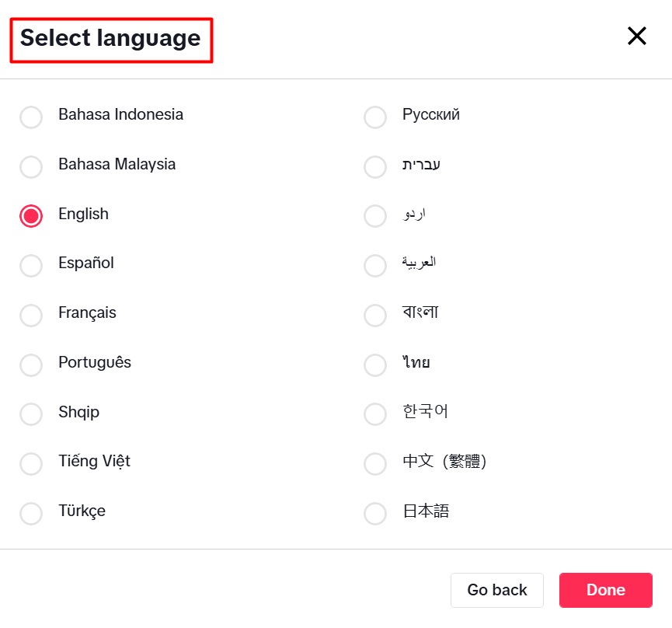
Task: Click the 한국어 label text
Action: coord(425,411)
